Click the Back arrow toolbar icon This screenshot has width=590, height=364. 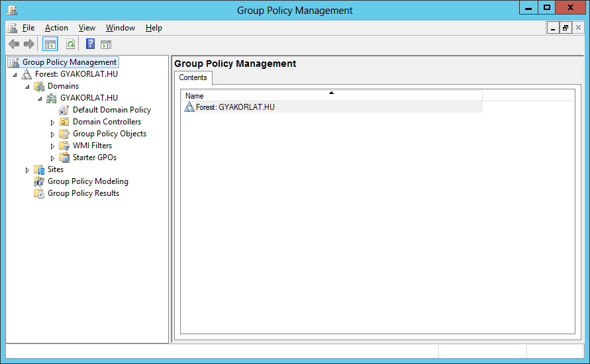click(14, 44)
